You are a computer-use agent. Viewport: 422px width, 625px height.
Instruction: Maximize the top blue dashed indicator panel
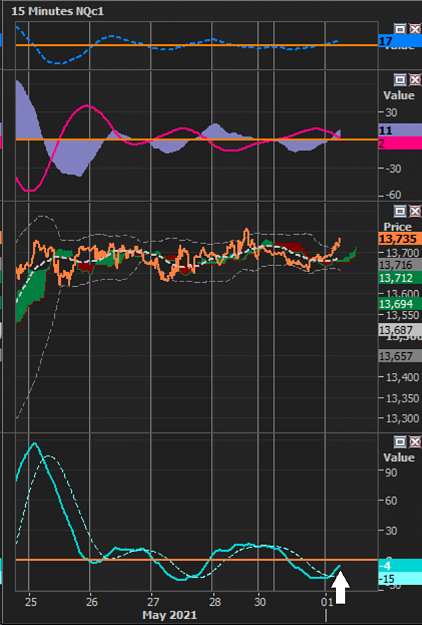coord(400,29)
